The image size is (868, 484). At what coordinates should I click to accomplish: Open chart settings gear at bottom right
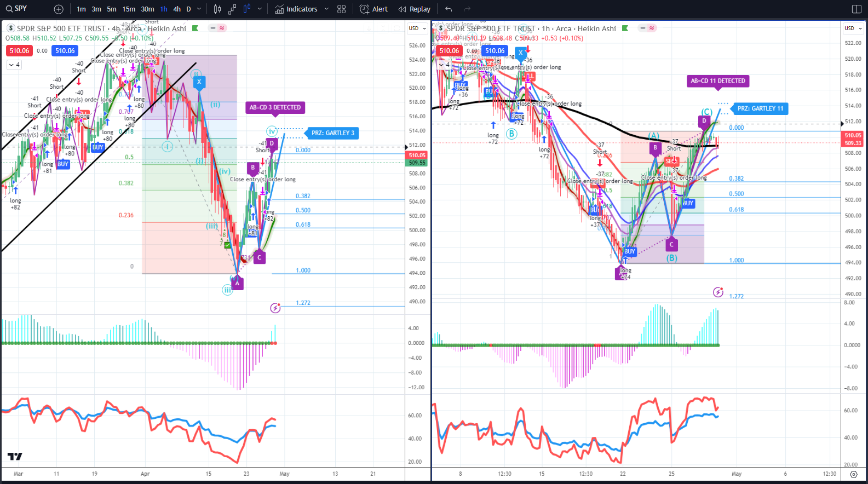point(854,474)
